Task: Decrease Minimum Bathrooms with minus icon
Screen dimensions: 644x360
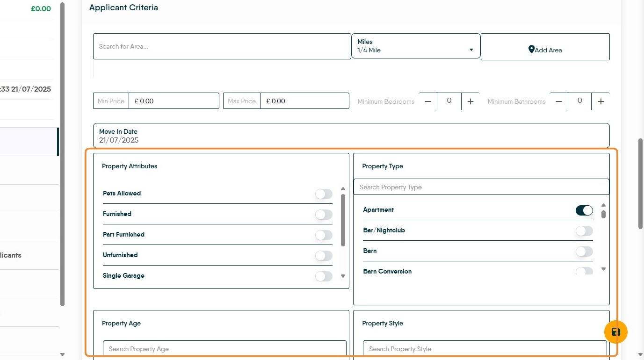Action: (558, 101)
